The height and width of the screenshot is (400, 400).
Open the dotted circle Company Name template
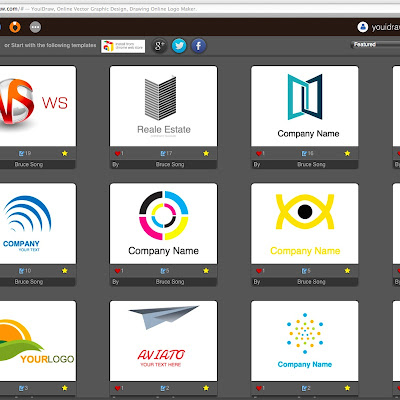click(305, 341)
